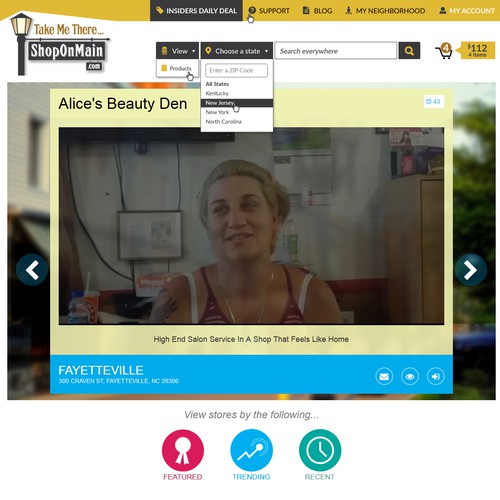
Task: View Recent stores clock icon
Action: [320, 450]
